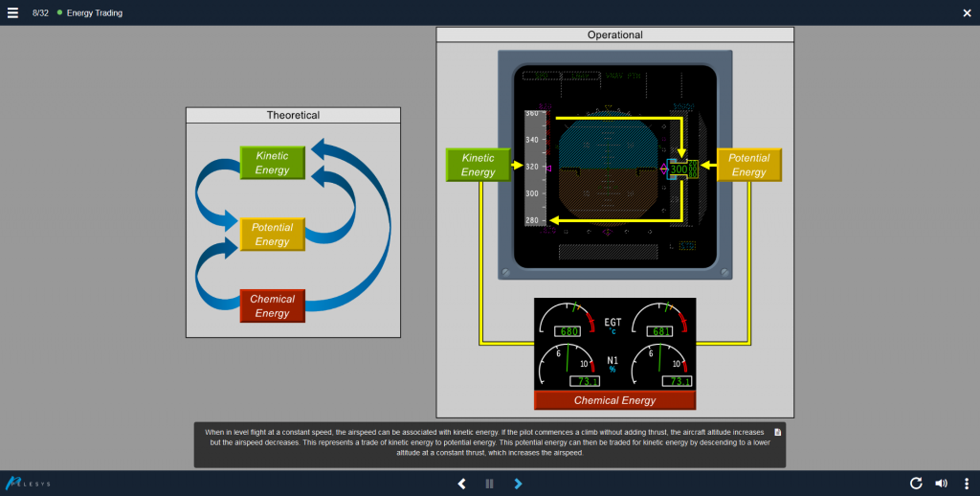Select the yellow Potential Energy box in Theoretical
The width and height of the screenshot is (980, 496).
click(x=272, y=235)
